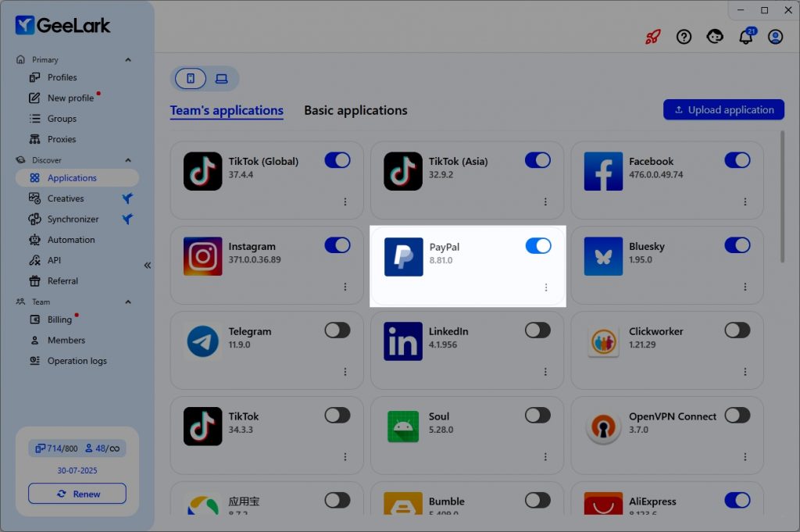Turn on the Clickworker toggle

pyautogui.click(x=737, y=330)
